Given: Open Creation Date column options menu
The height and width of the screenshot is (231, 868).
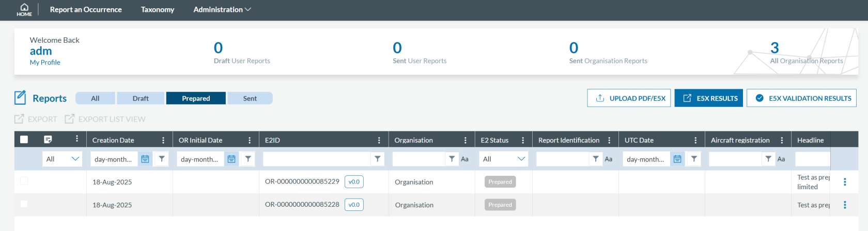Looking at the screenshot, I should pos(163,140).
